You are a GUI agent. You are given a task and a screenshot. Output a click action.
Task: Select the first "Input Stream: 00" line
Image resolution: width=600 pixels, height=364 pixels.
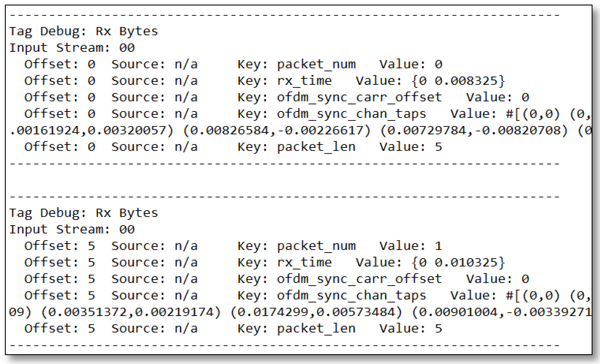tap(72, 48)
